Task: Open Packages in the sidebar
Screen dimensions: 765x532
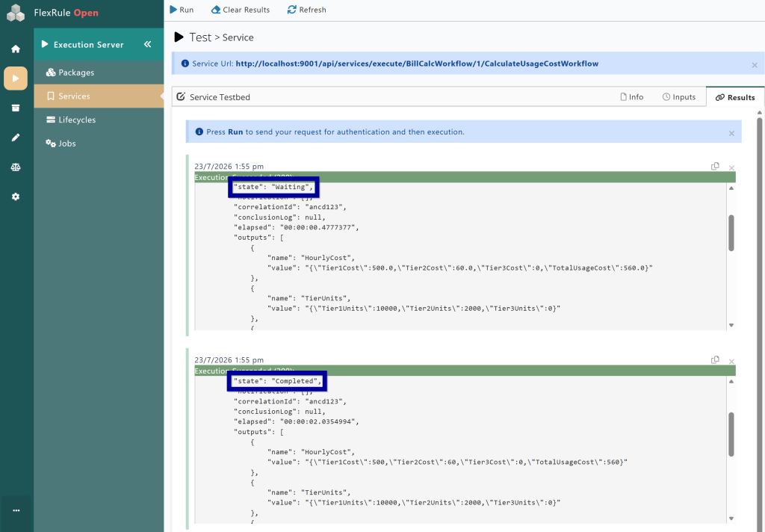Action: coord(99,72)
